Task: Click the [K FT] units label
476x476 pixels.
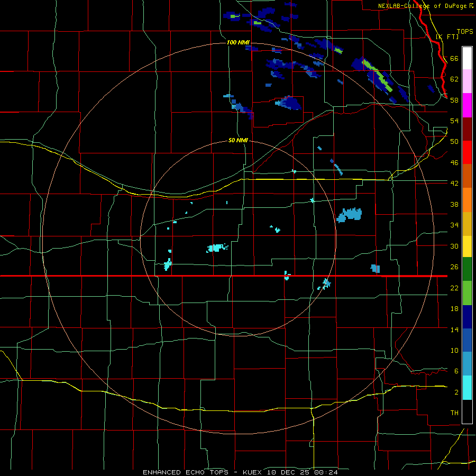Action: (447, 36)
